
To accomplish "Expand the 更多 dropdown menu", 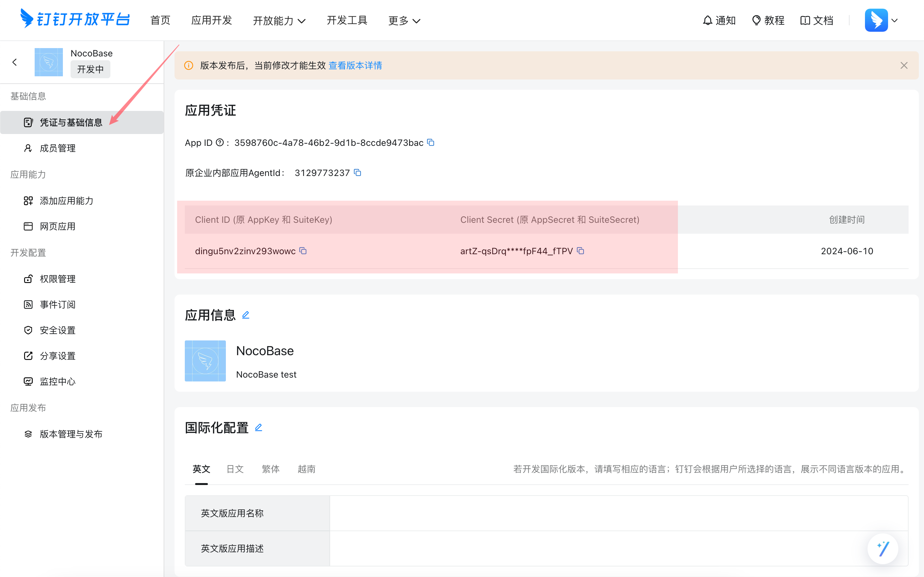I will click(404, 21).
